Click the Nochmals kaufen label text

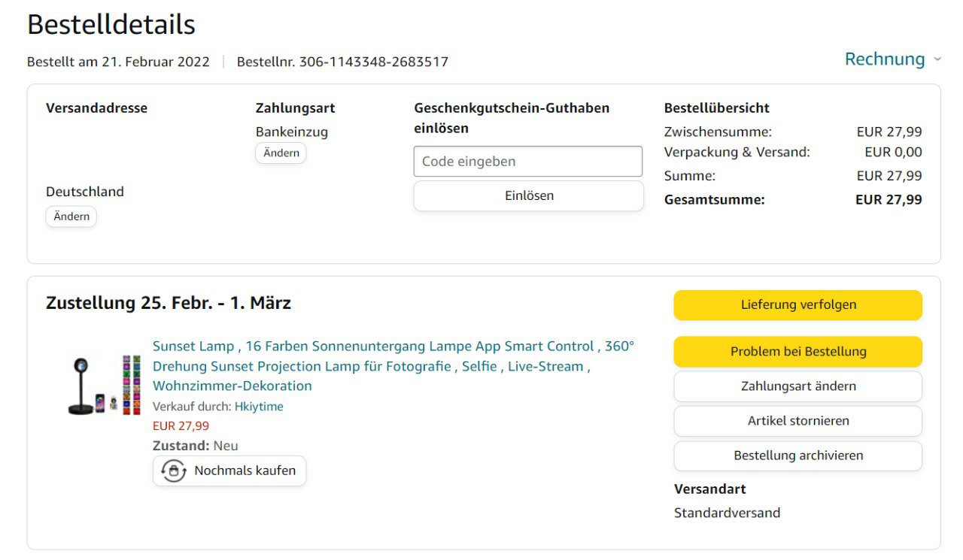245,471
